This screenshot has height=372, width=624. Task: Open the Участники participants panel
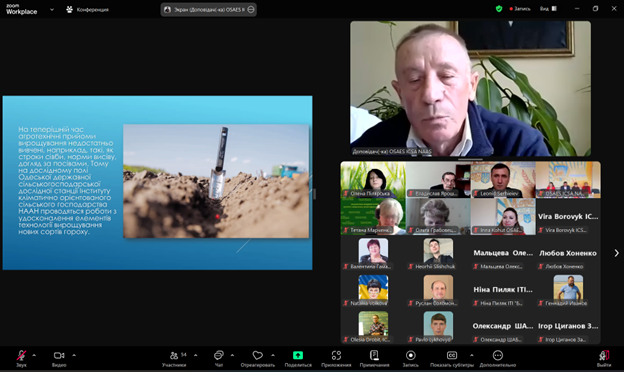pos(174,356)
